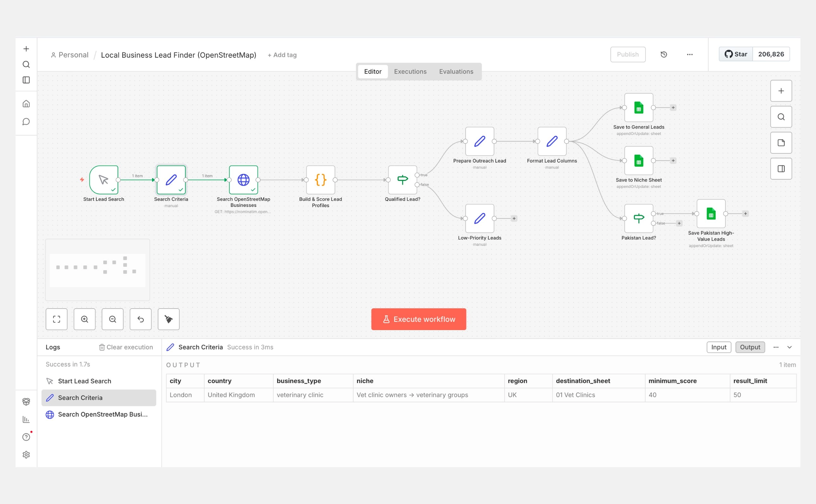
Task: Open the logs panel three-dots options
Action: coord(776,347)
